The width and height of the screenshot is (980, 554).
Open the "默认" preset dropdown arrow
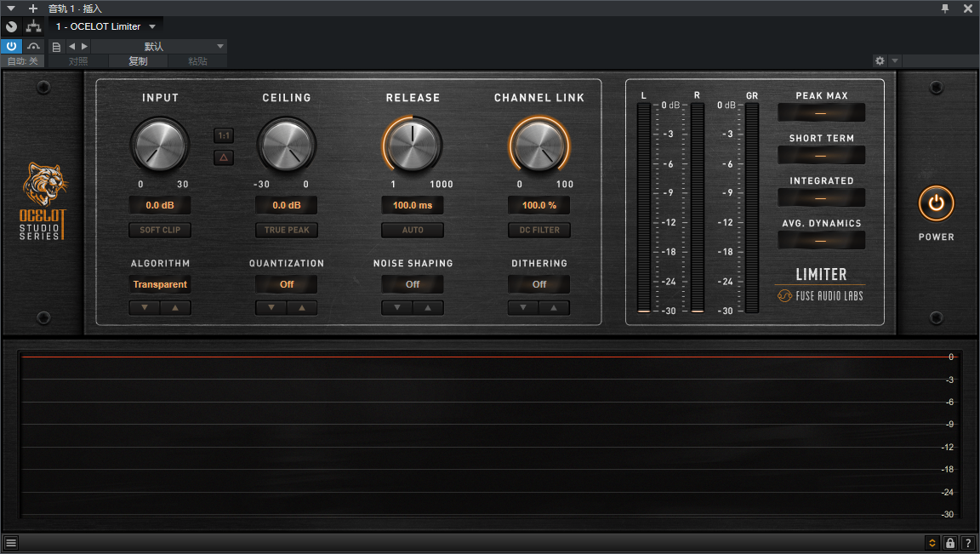click(220, 46)
